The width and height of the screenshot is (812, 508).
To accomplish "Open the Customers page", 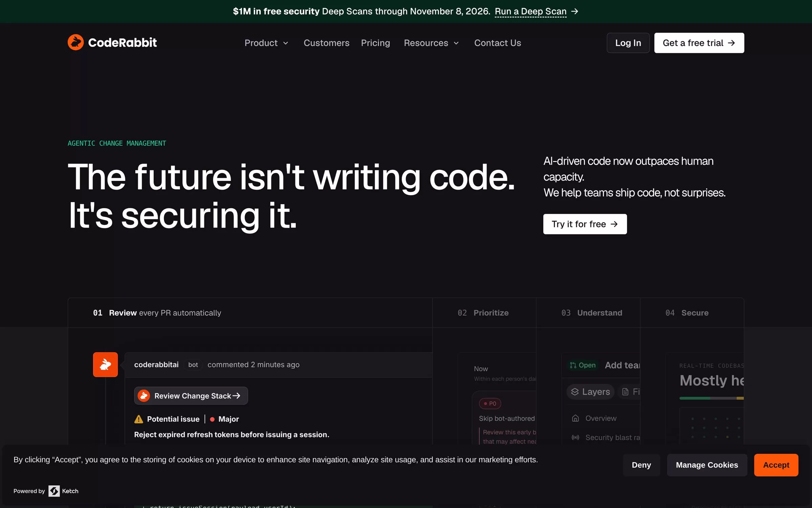I will 326,43.
